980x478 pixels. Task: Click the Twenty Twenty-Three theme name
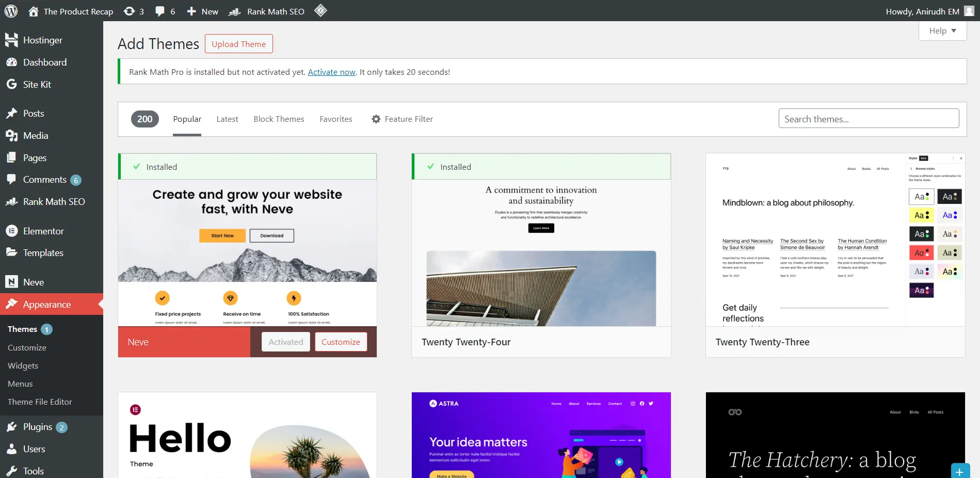[x=762, y=342]
